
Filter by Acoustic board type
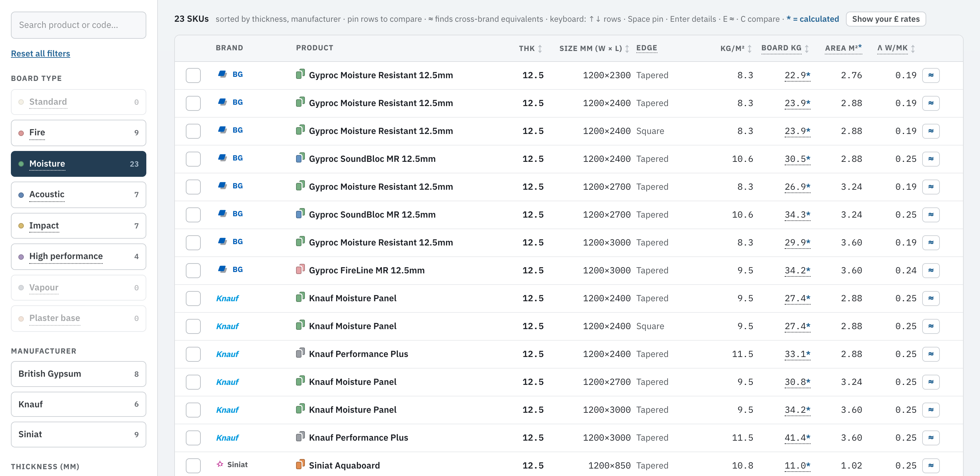click(78, 195)
